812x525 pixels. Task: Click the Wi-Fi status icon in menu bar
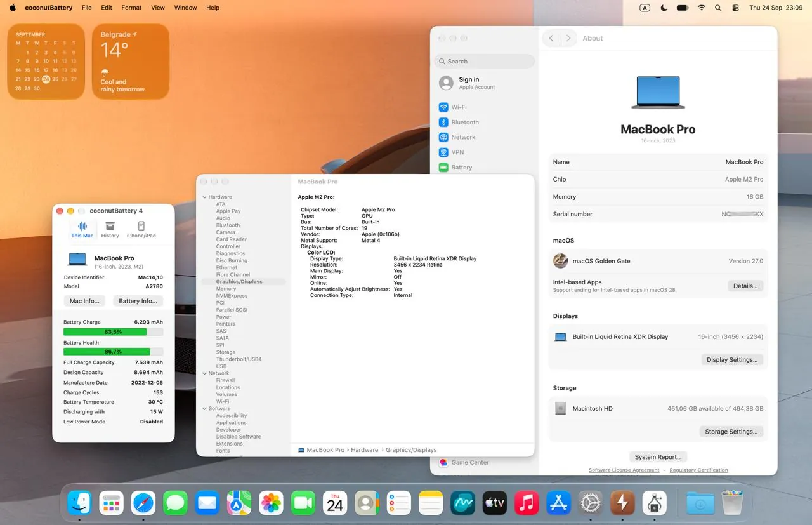point(701,8)
